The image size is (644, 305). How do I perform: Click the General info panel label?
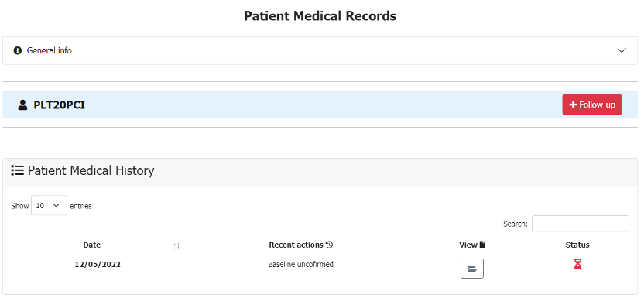pos(50,50)
